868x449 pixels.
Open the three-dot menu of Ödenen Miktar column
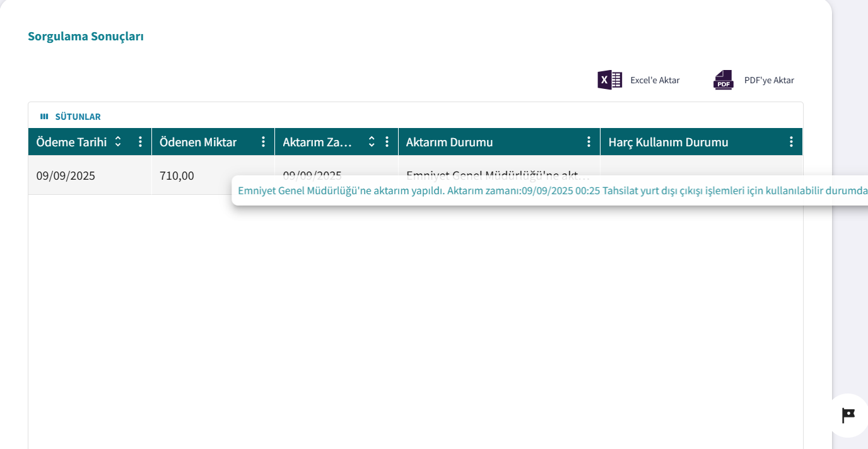click(263, 142)
